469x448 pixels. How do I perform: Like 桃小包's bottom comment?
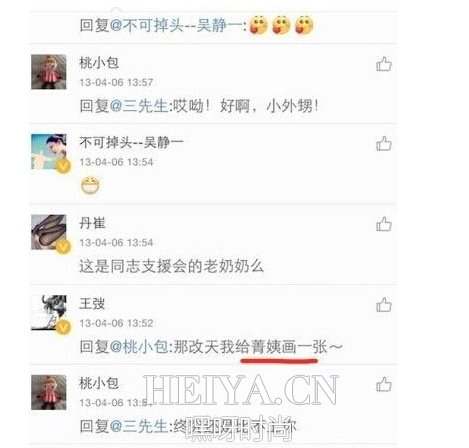point(384,384)
